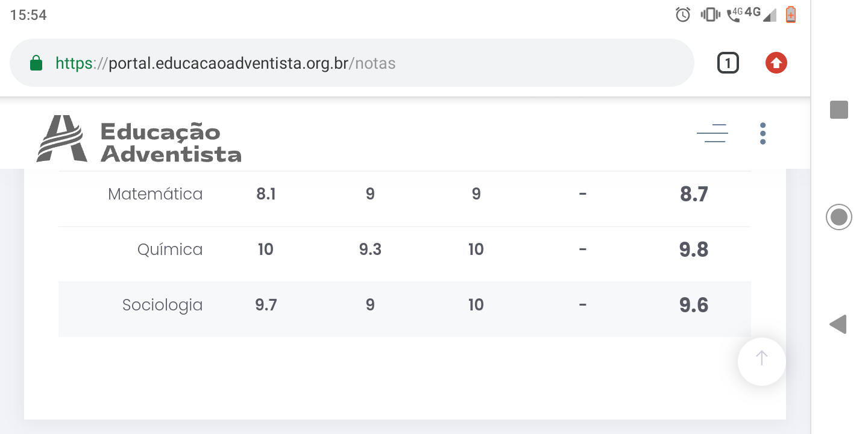Tap the red browser update icon
This screenshot has height=434, width=868.
point(776,63)
